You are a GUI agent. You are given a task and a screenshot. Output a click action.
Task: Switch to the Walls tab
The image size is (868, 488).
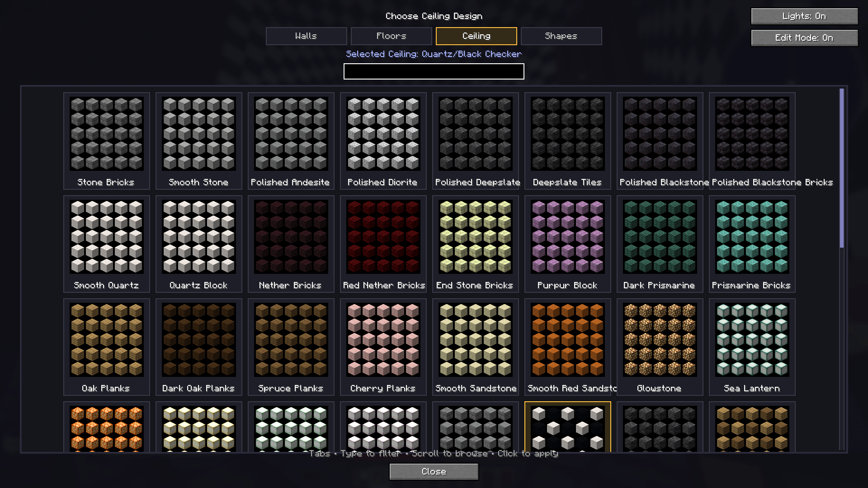(x=307, y=36)
